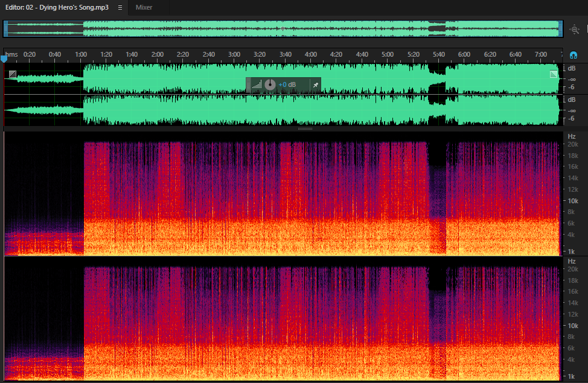The height and width of the screenshot is (383, 588).
Task: Click the 2:00 mark on the time ruler
Action: click(x=158, y=54)
